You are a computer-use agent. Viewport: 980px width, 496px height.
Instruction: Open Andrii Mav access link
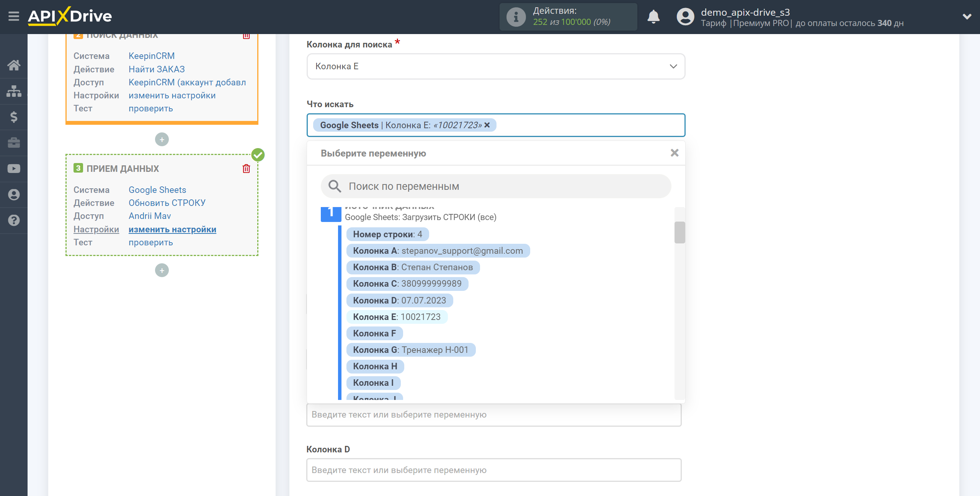point(150,216)
